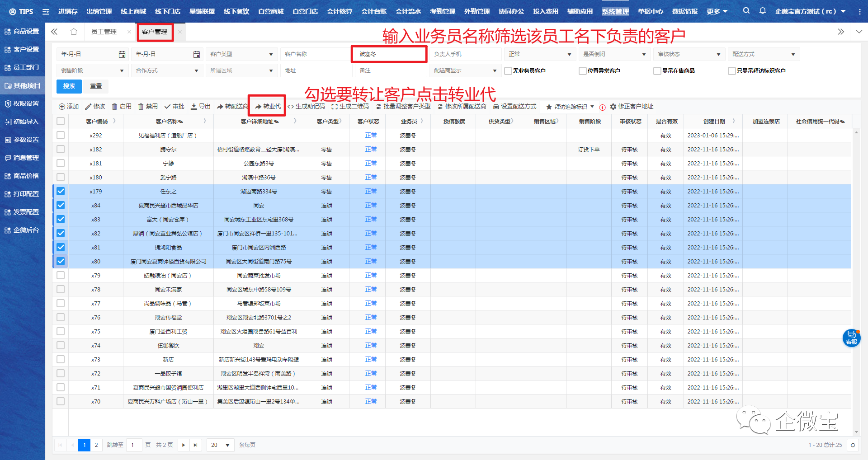Click the home icon in tab bar
This screenshot has height=460, width=868.
click(x=74, y=32)
